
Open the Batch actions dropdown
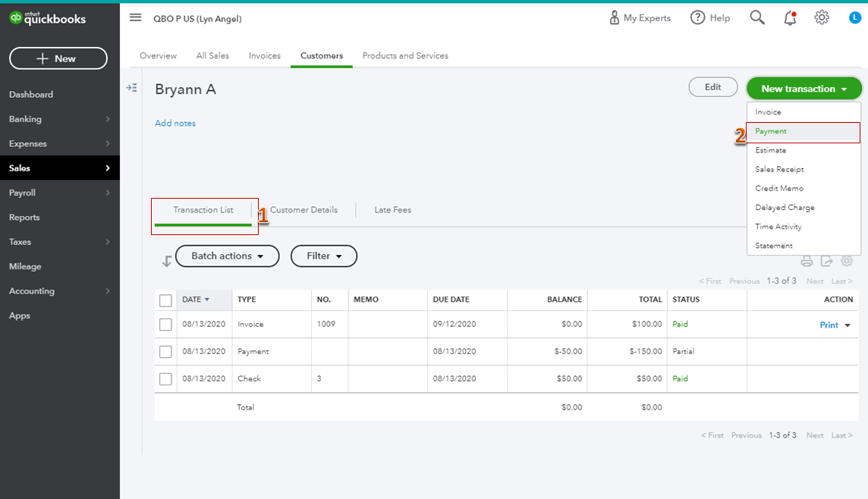tap(227, 256)
